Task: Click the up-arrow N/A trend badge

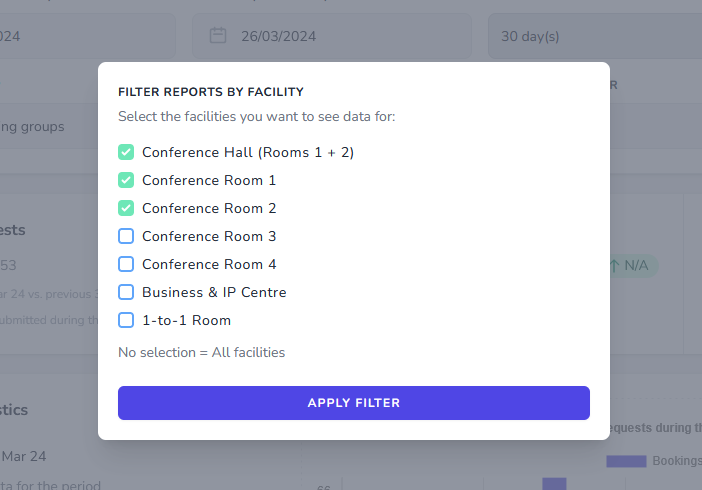Action: point(630,265)
